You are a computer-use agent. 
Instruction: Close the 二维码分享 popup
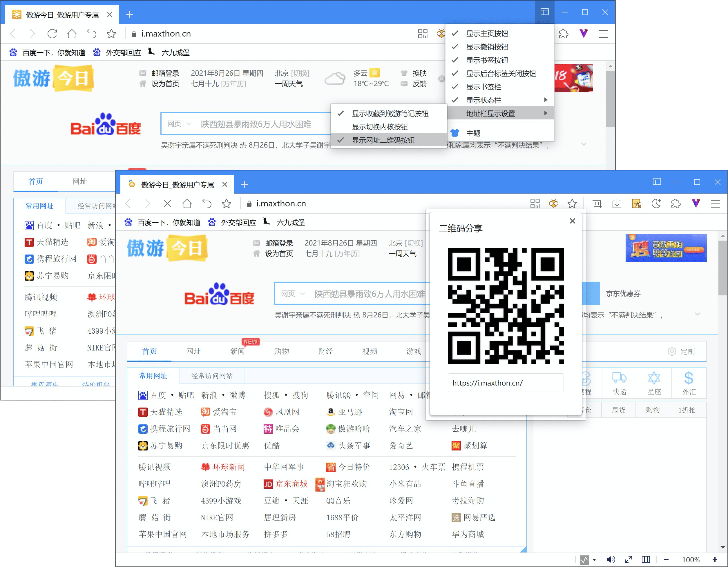click(572, 221)
